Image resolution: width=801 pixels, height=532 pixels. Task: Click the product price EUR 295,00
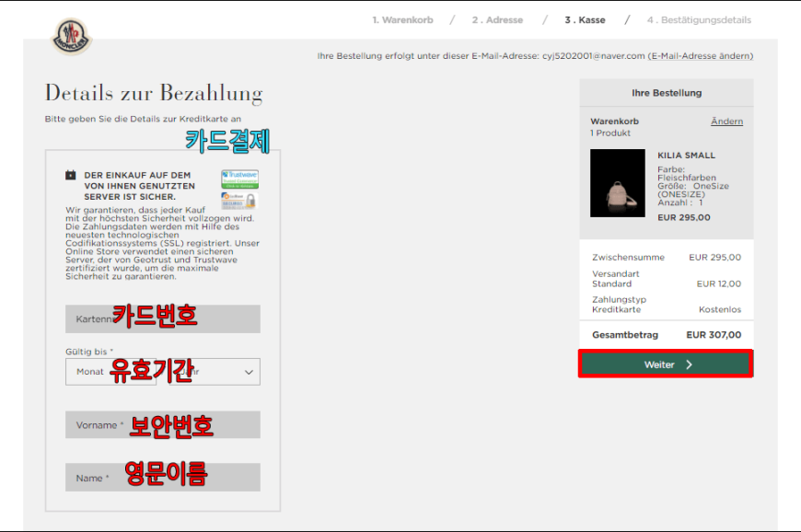tap(683, 217)
